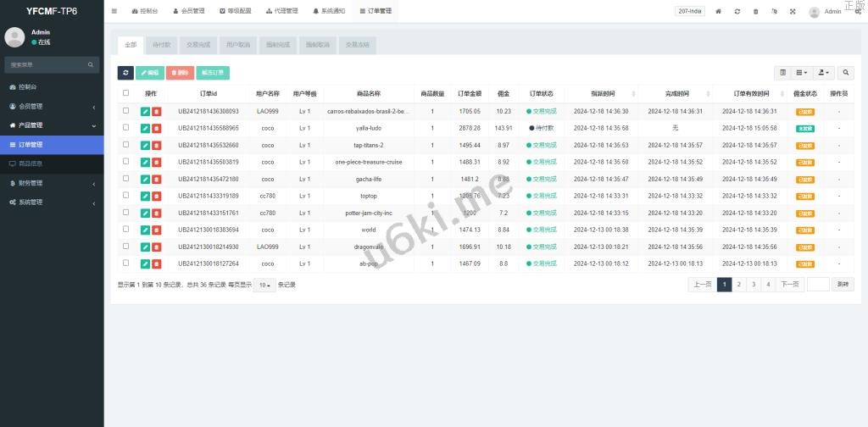Select checkbox for the toptop order row
868x427 pixels.
[126, 196]
